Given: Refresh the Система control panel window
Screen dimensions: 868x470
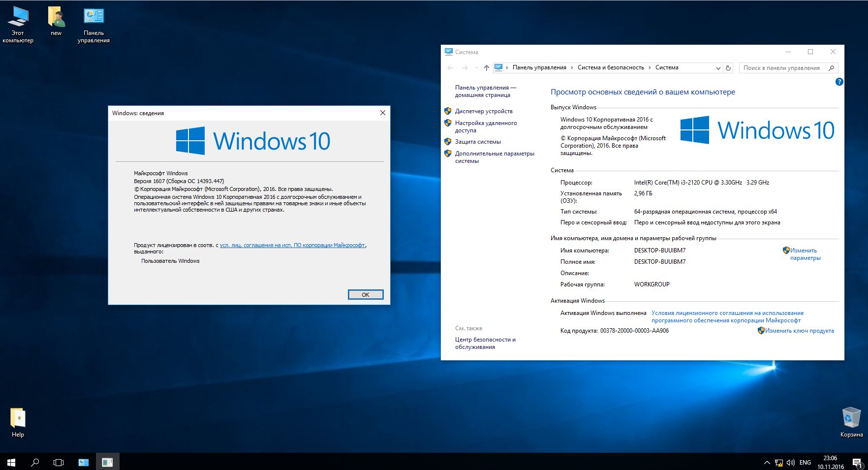Looking at the screenshot, I should click(728, 68).
